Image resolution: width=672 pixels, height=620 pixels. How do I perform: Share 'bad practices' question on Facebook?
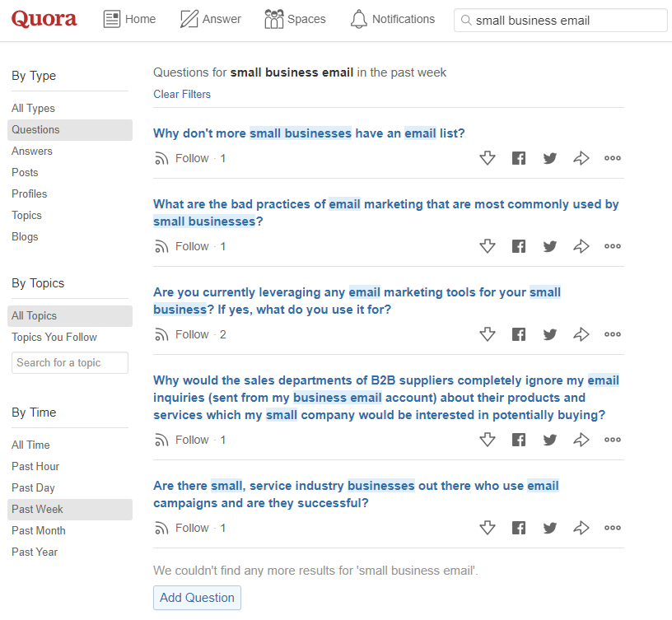[519, 246]
